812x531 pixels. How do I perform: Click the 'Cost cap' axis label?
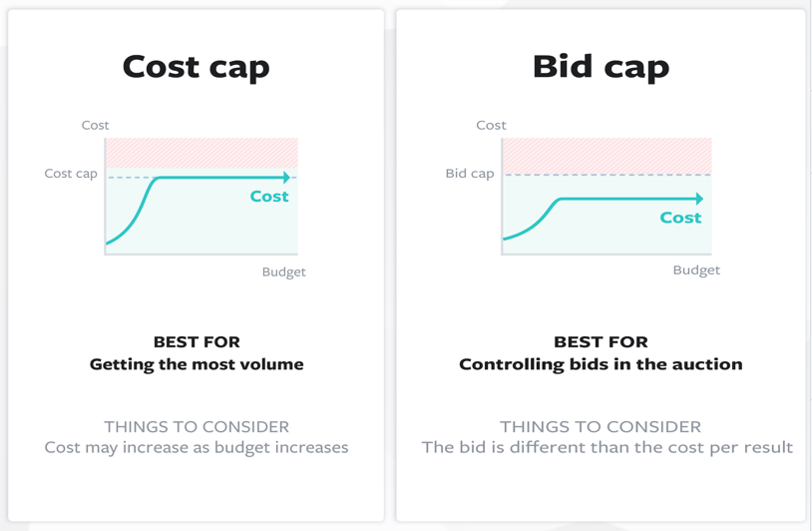[71, 174]
